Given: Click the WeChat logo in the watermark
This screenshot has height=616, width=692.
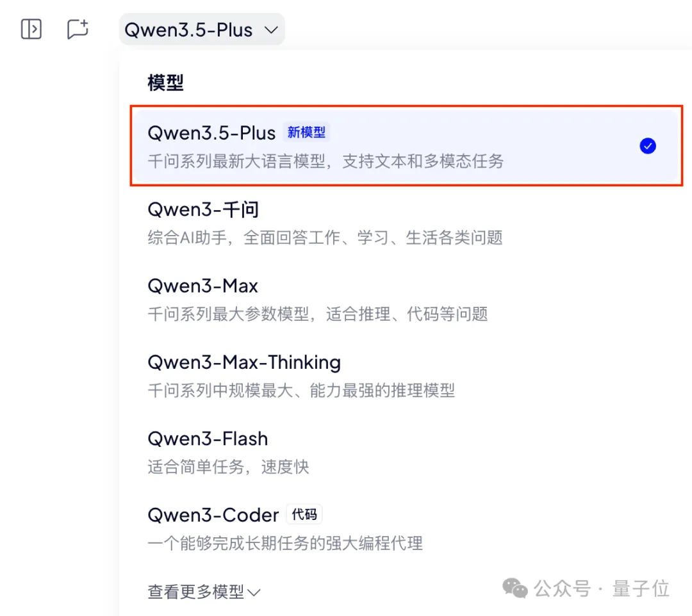Looking at the screenshot, I should coord(515,588).
